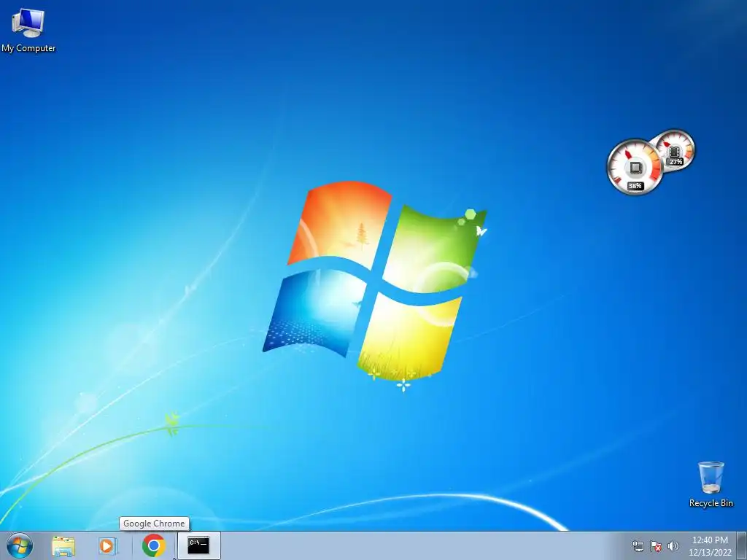Click the memory meter gadget showing 27%
747x560 pixels.
tap(676, 149)
